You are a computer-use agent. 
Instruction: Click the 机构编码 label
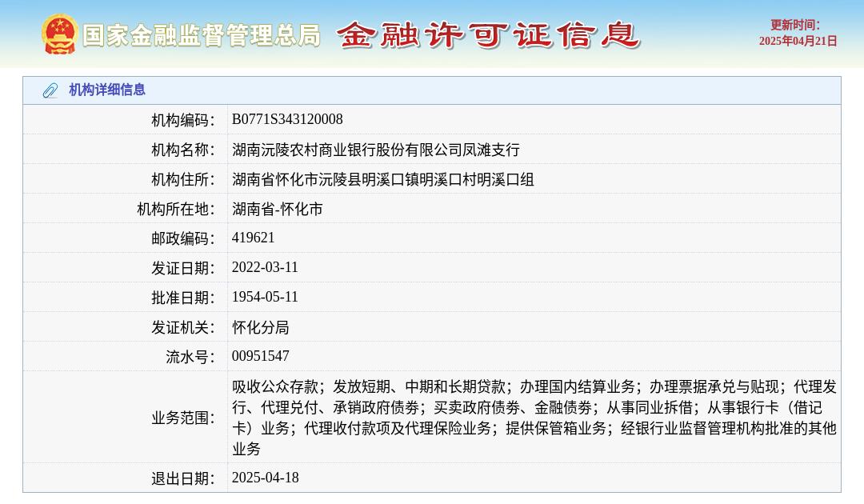click(183, 120)
